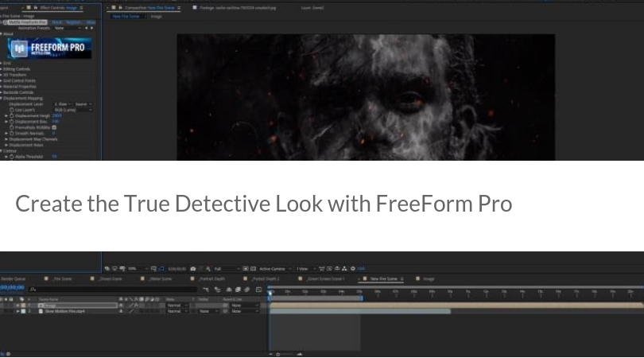Open the viewer resolution Full dropdown
Viewport: 644px width, 358px height.
point(227,269)
